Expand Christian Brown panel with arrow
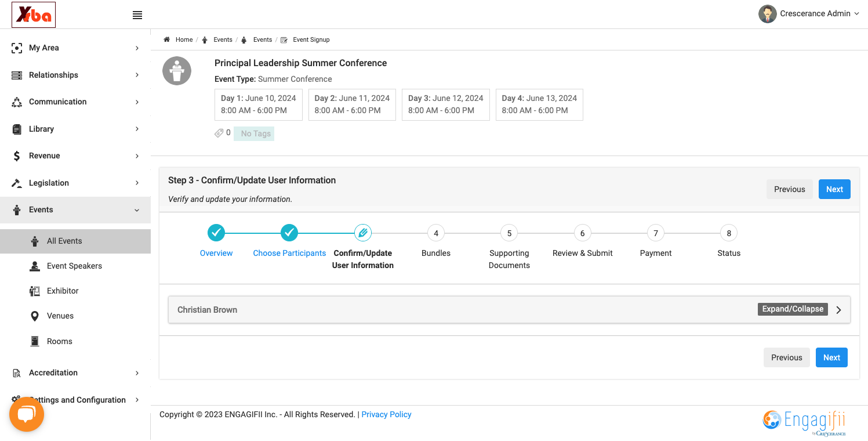Image resolution: width=868 pixels, height=441 pixels. pyautogui.click(x=838, y=310)
